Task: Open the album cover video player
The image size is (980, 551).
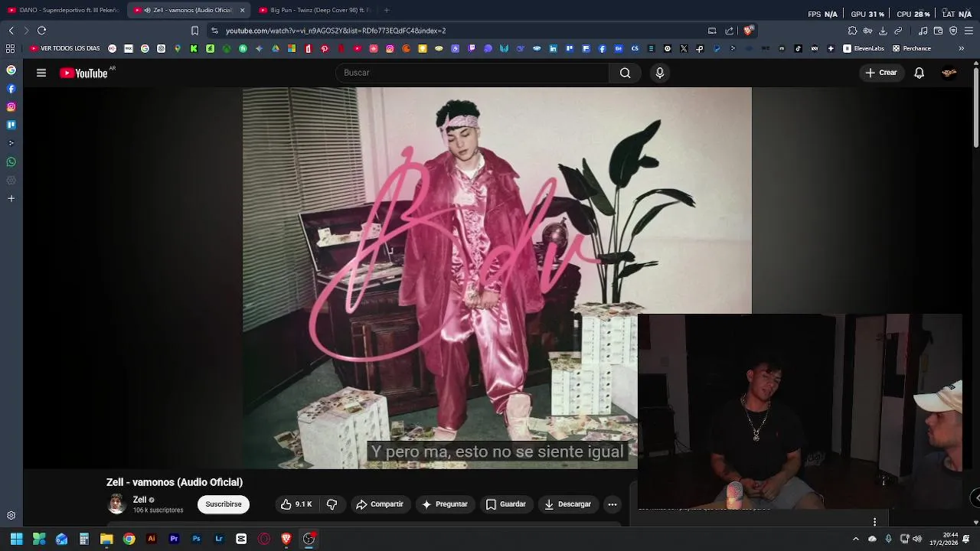Action: click(x=497, y=277)
